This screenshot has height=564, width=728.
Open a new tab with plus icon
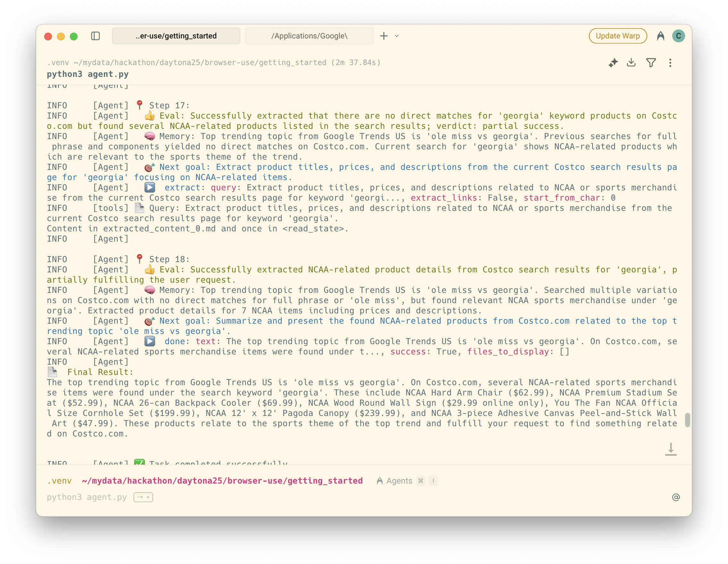(x=384, y=36)
